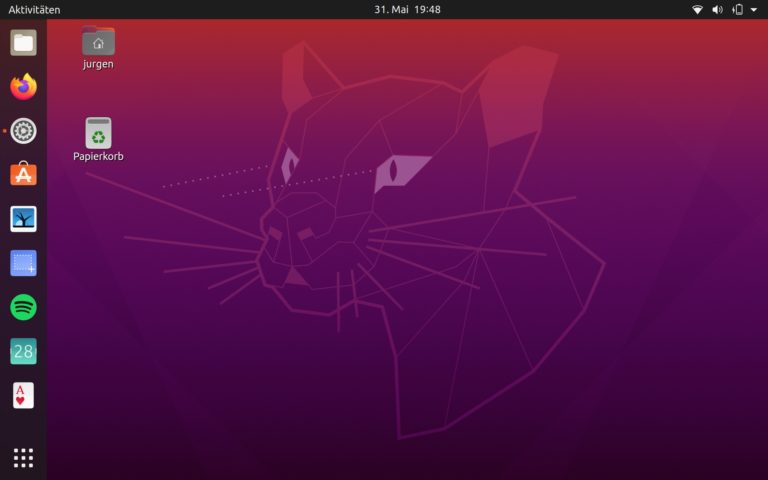Image resolution: width=768 pixels, height=480 pixels.
Task: Expand the system menu arrow
Action: click(754, 9)
